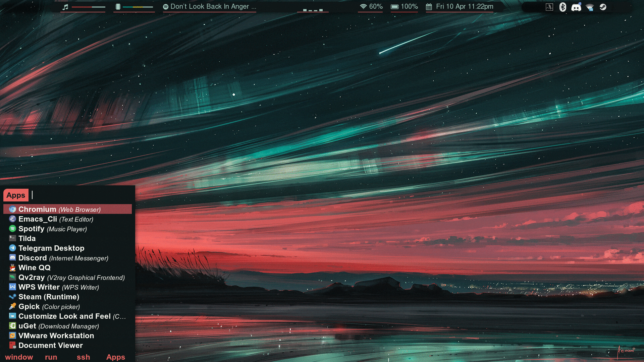
Task: Click the Telegram Desktop icon
Action: pyautogui.click(x=12, y=248)
